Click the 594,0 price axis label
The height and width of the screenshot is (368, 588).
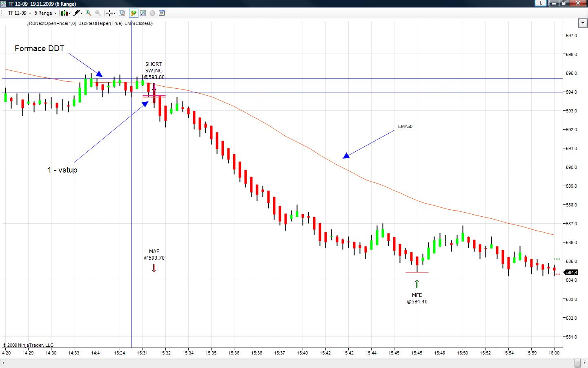(571, 92)
